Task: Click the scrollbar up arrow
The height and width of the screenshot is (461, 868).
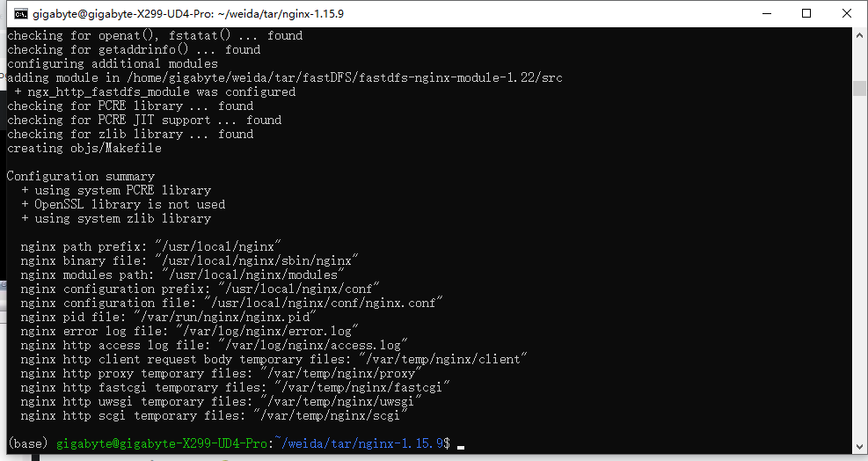Action: (x=859, y=35)
